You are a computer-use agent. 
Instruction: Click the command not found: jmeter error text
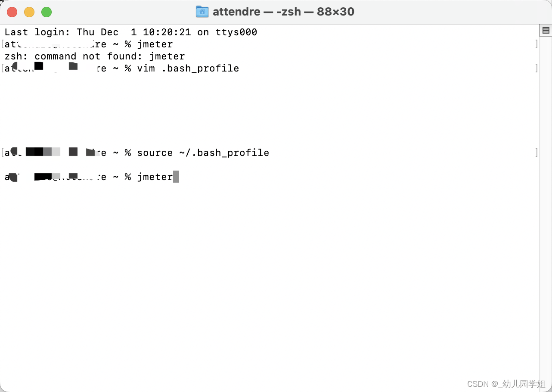[x=94, y=56]
